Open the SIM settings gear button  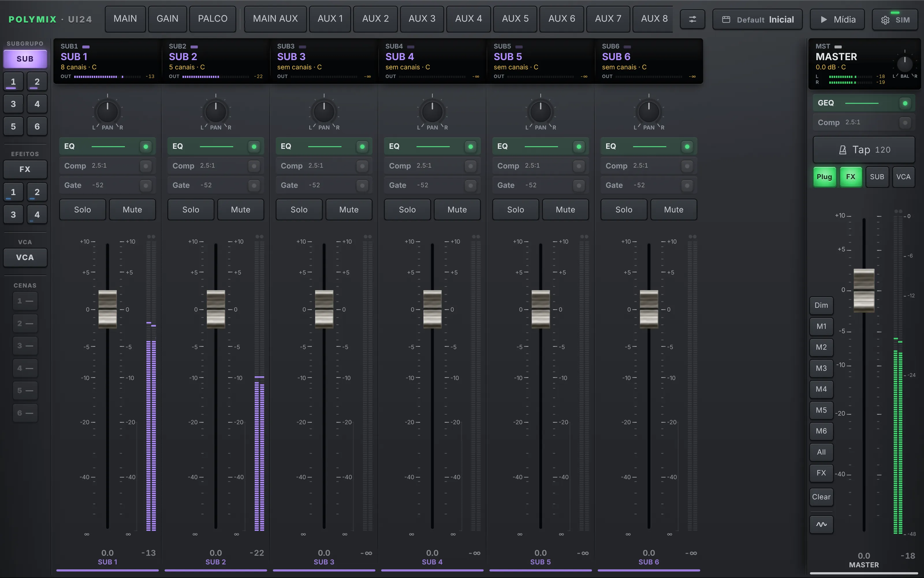click(895, 19)
